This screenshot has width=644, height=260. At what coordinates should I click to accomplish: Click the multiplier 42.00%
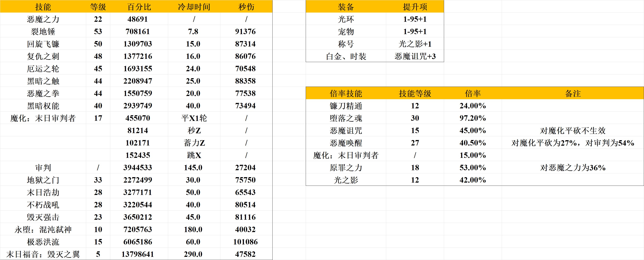click(473, 180)
